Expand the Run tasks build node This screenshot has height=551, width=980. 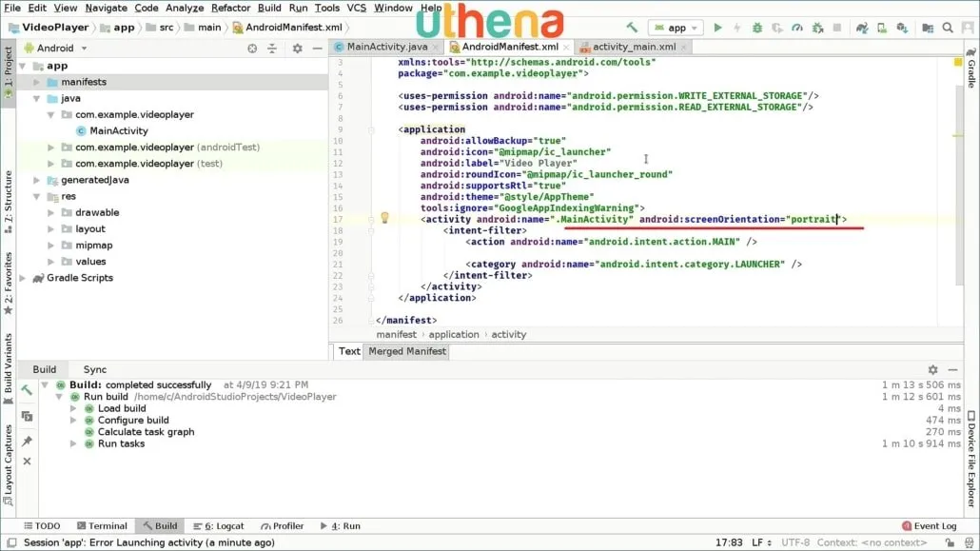[73, 443]
